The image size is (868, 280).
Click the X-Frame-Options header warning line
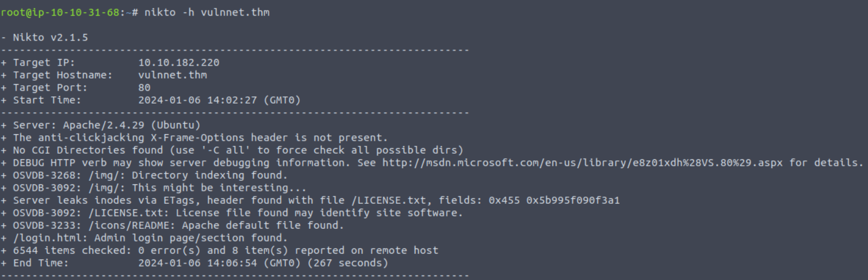[194, 137]
